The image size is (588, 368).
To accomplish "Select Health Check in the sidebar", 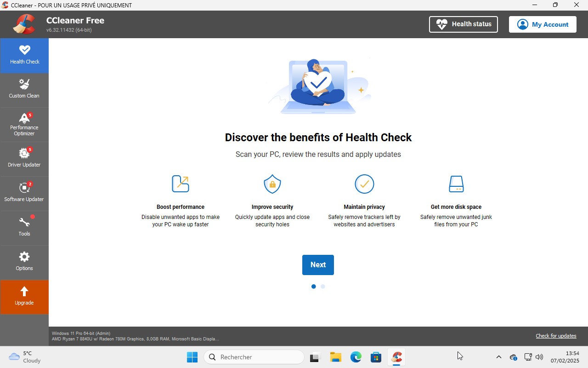I will 24,54.
